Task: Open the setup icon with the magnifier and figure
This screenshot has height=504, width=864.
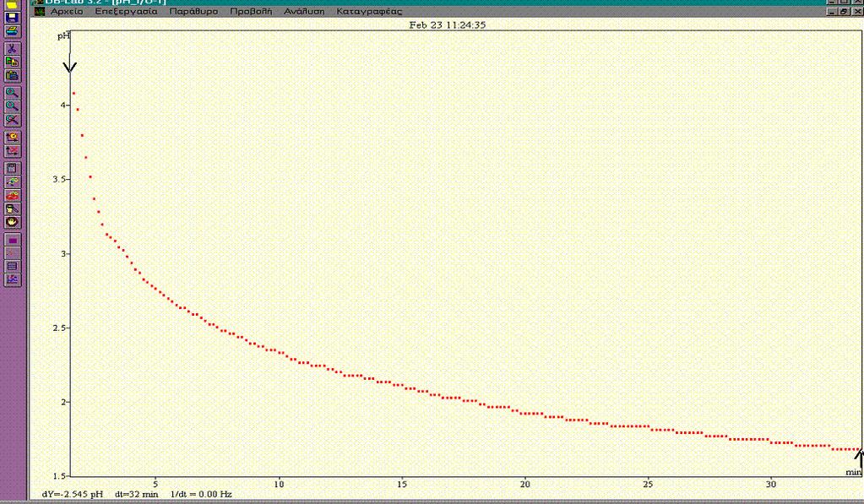Action: tap(12, 209)
